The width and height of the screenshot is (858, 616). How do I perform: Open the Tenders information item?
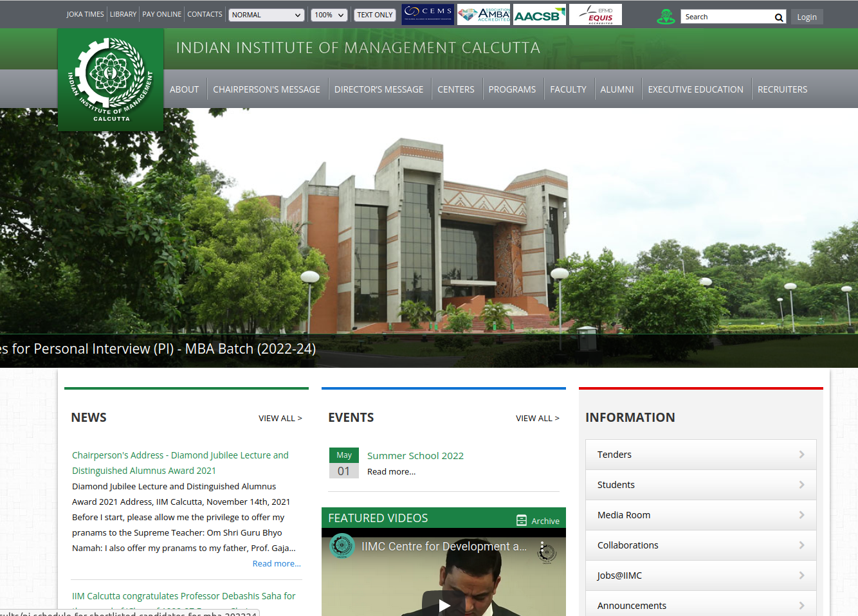click(x=701, y=455)
